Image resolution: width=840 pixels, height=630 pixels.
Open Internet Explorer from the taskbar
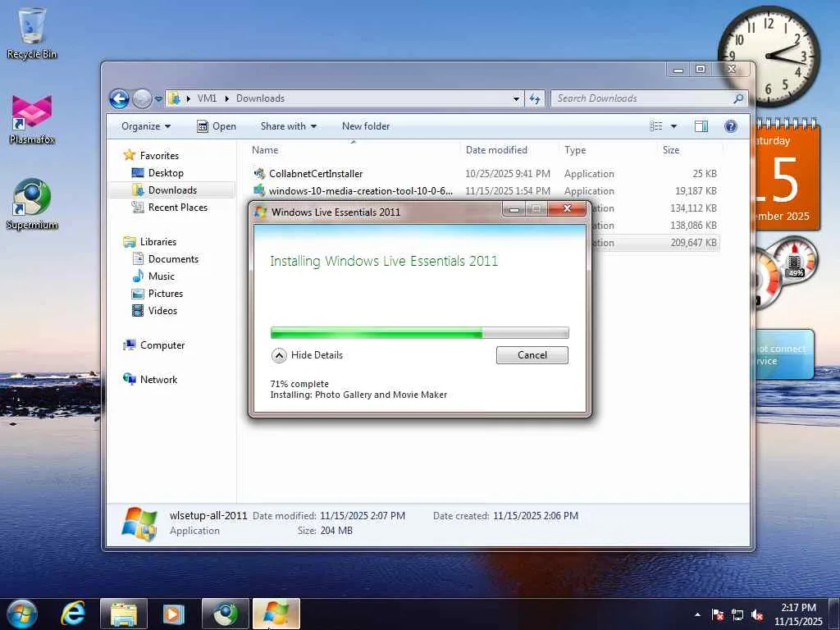pyautogui.click(x=73, y=614)
